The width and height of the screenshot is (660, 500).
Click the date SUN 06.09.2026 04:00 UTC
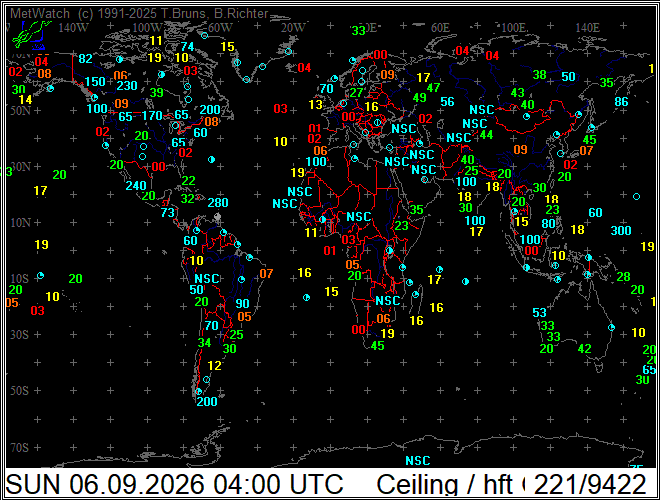click(x=174, y=484)
